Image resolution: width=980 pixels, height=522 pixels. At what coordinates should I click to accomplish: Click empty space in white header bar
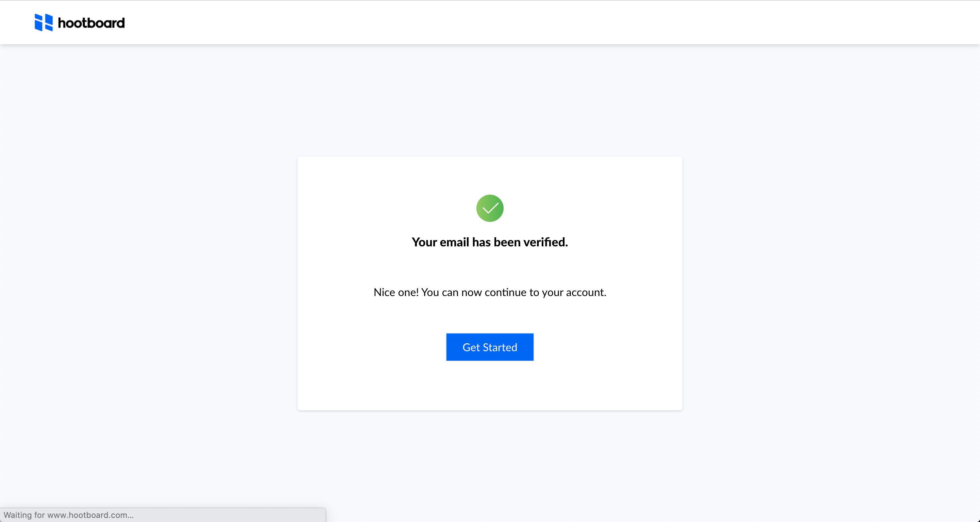[x=533, y=22]
